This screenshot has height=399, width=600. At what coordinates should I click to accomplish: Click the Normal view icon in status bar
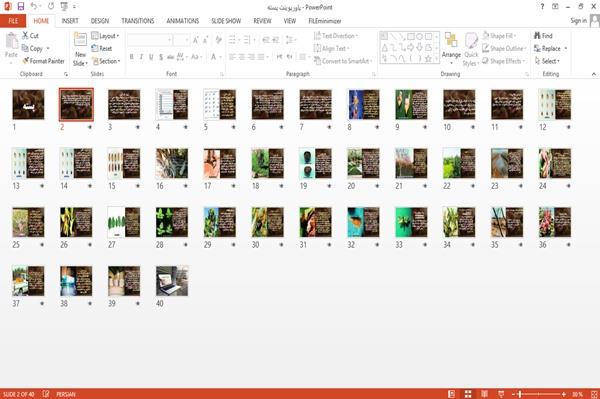pyautogui.click(x=452, y=394)
